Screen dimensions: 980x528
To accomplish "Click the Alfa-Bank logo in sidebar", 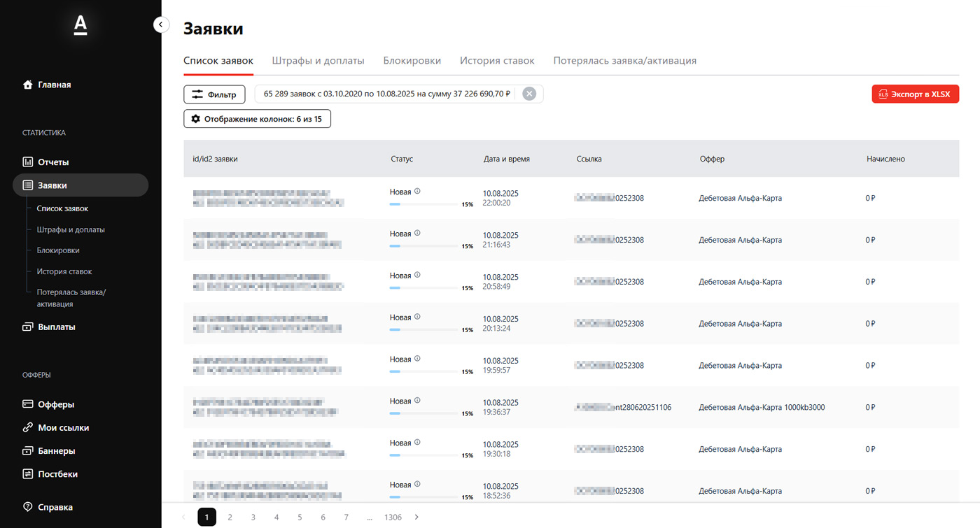I will [x=80, y=26].
